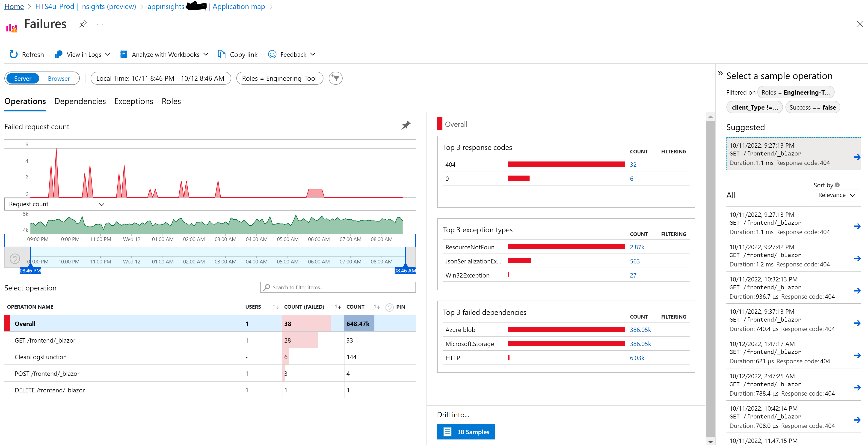The width and height of the screenshot is (868, 445).
Task: Open the Request count metric dropdown
Action: [56, 204]
